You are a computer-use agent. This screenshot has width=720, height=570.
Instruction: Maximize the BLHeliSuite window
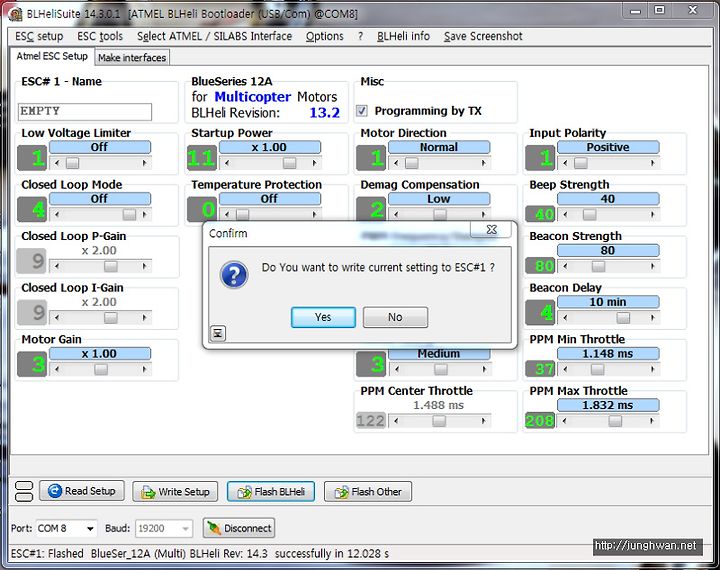click(660, 10)
